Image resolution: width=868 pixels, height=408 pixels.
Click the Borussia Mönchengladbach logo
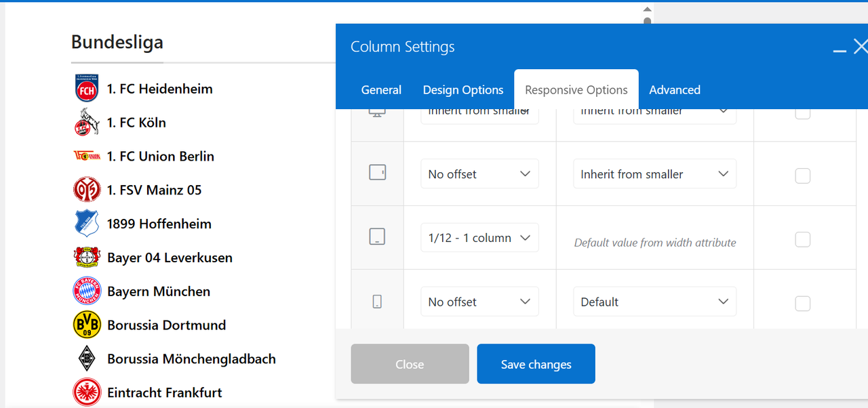[x=87, y=359]
